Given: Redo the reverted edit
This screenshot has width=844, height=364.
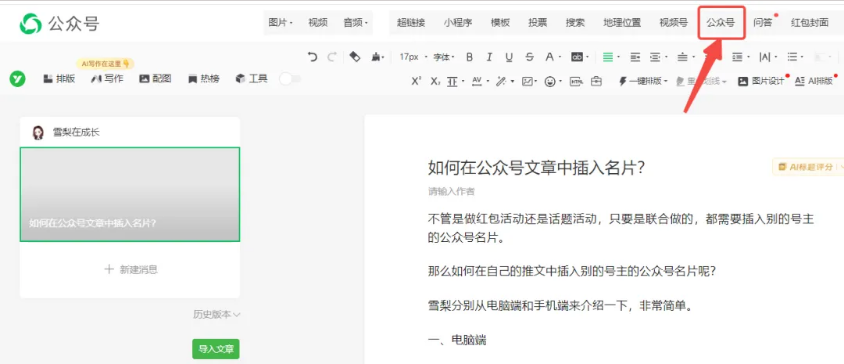Looking at the screenshot, I should (x=332, y=57).
